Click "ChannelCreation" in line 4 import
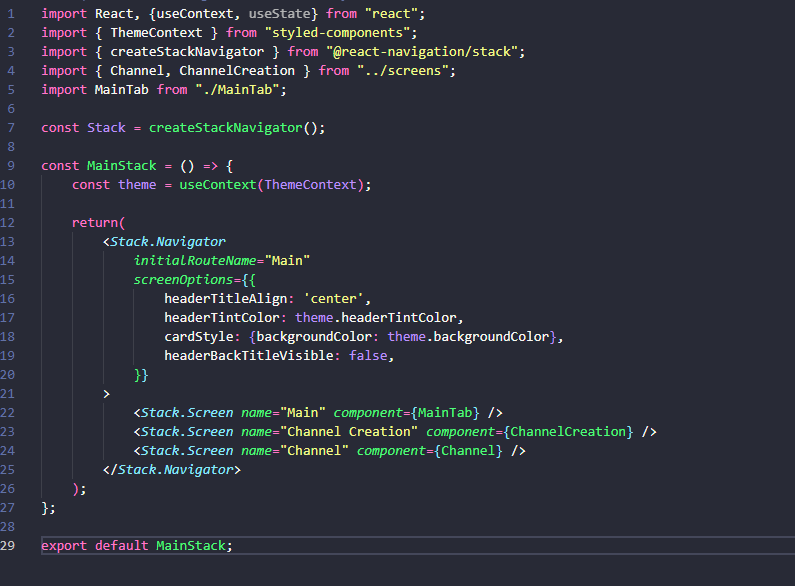The image size is (795, 586). pyautogui.click(x=237, y=71)
